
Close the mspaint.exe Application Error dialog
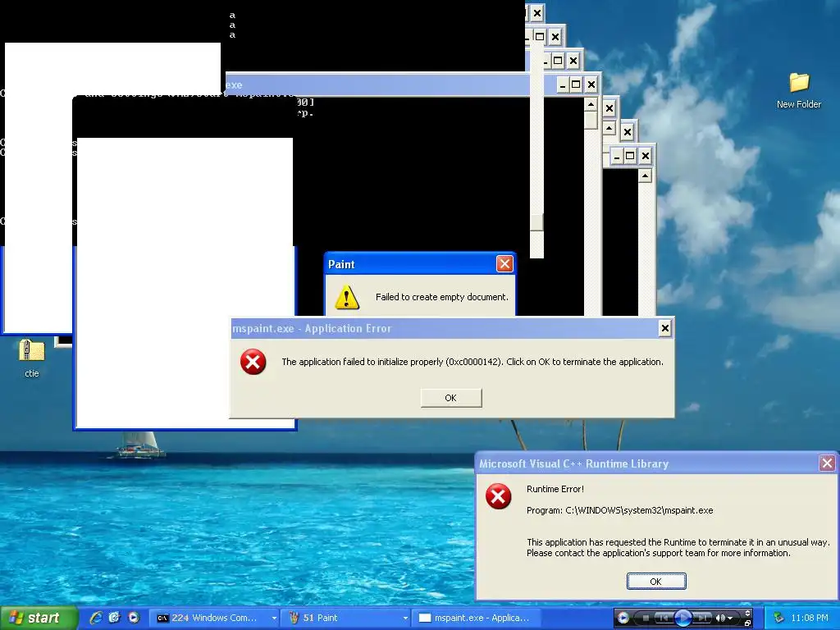tap(664, 328)
